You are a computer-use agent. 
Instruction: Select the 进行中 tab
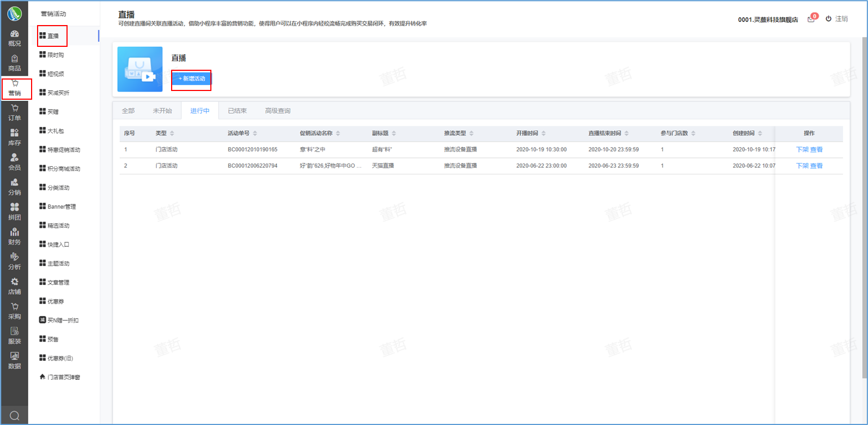199,111
